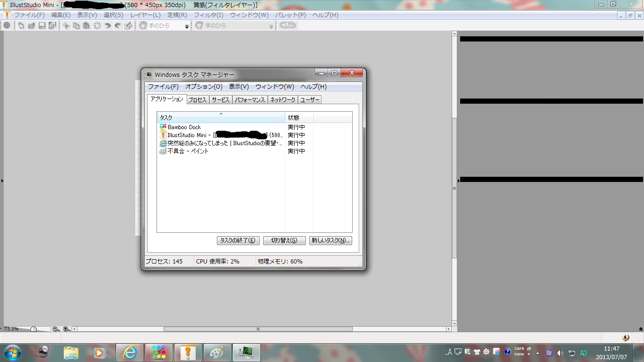Expand the left collapsed panel arrow
644x362 pixels.
click(x=2, y=181)
